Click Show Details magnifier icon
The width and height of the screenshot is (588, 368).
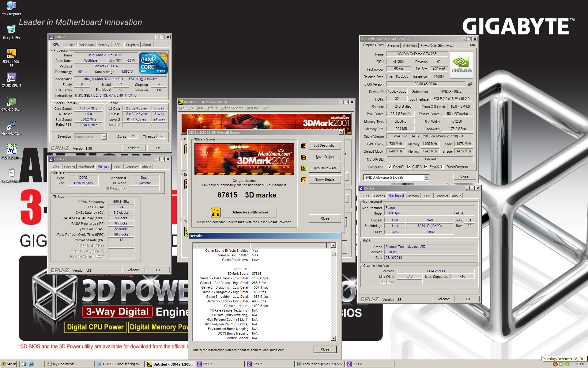tap(304, 180)
